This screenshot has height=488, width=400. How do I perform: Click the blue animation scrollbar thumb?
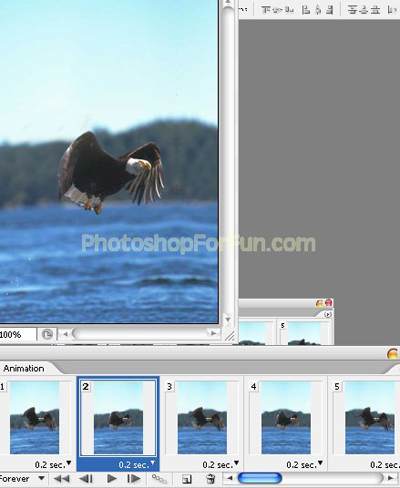point(260,478)
